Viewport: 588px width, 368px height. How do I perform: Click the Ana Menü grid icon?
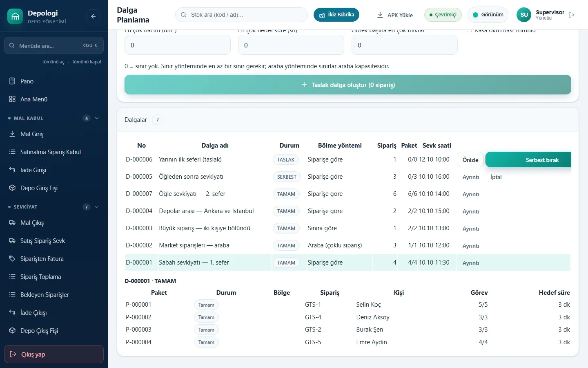12,99
